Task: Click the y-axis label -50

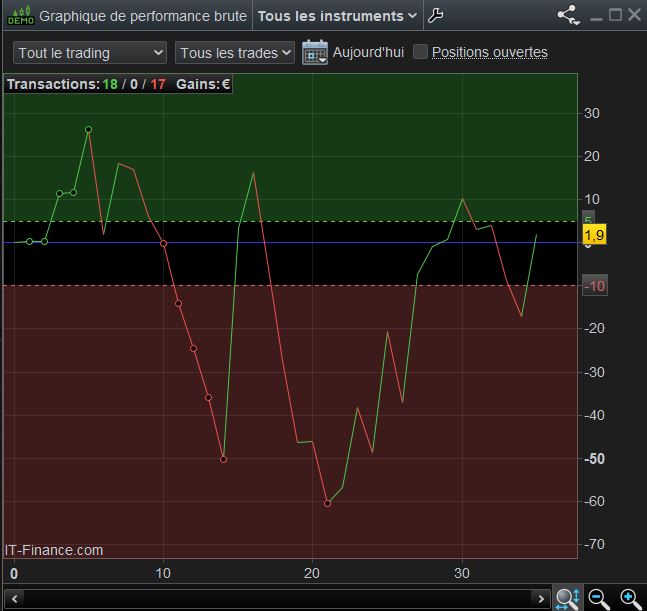Action: [x=594, y=459]
